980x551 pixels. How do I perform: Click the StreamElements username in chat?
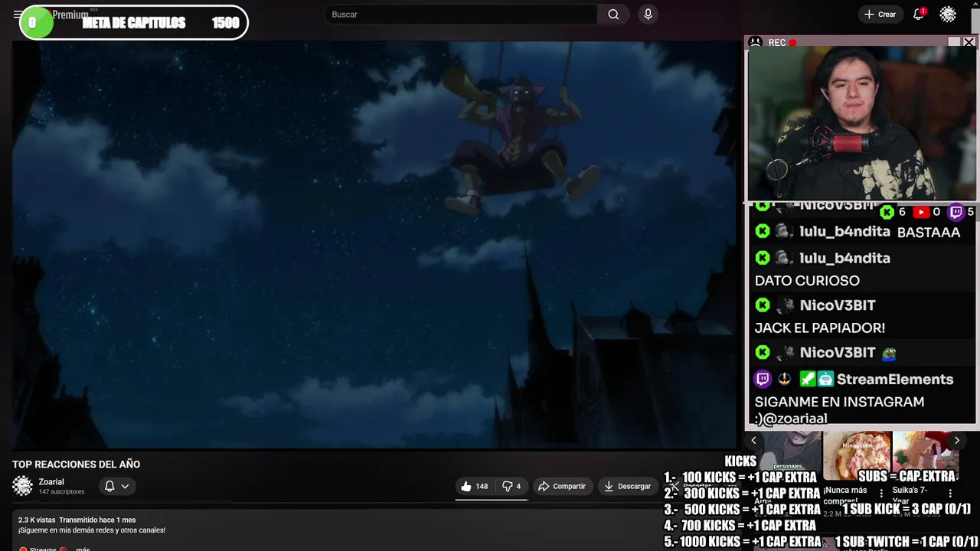[894, 379]
